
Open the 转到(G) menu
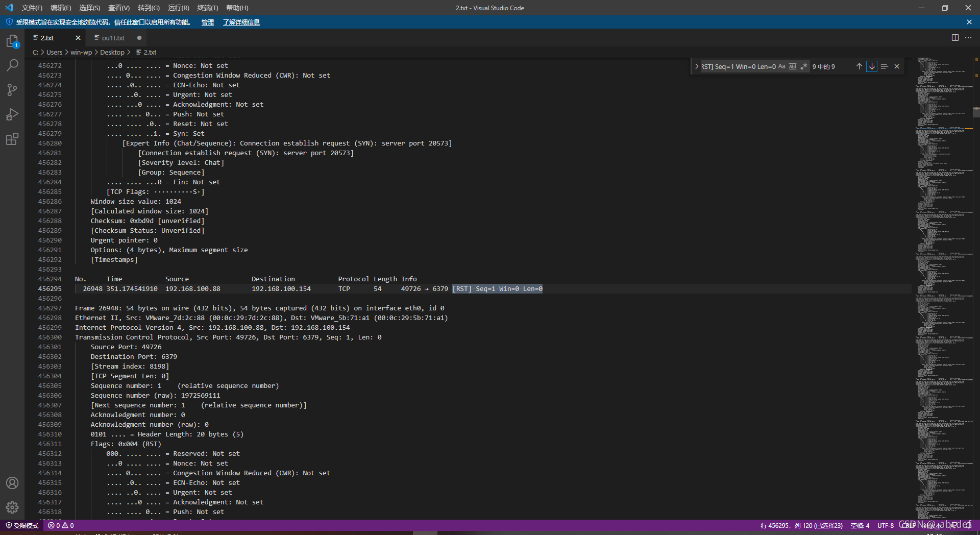[x=149, y=8]
